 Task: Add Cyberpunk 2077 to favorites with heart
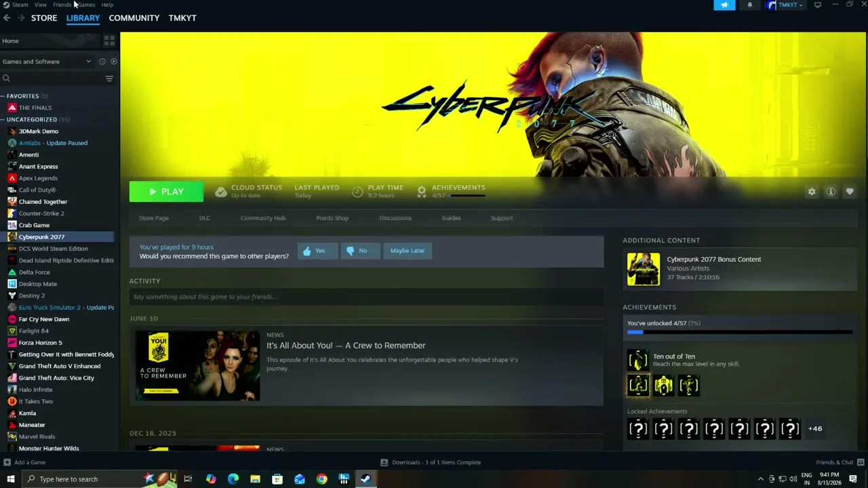(850, 192)
